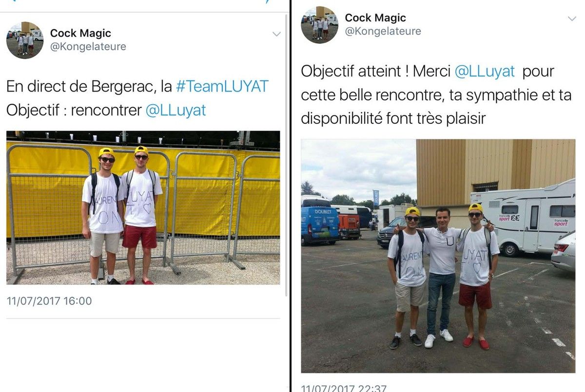Open the profile avatar on the Bergerac tweet
Image resolution: width=585 pixels, height=392 pixels.
click(x=25, y=40)
